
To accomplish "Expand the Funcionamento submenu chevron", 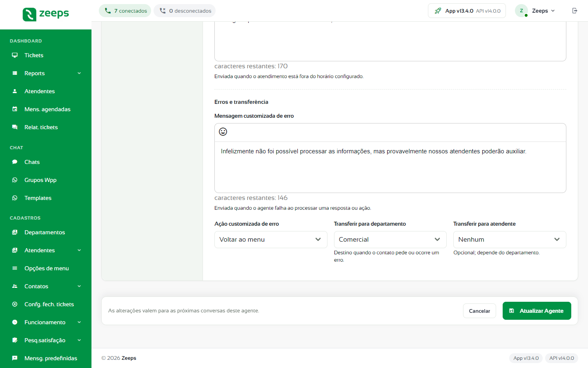I will (x=79, y=322).
